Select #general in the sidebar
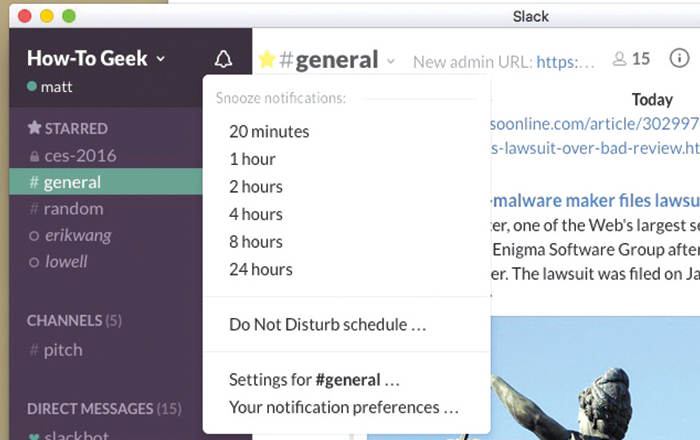The height and width of the screenshot is (440, 700). click(x=106, y=182)
